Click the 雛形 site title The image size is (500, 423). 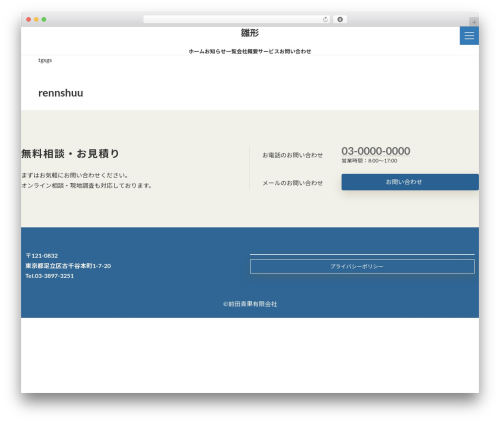tap(250, 33)
